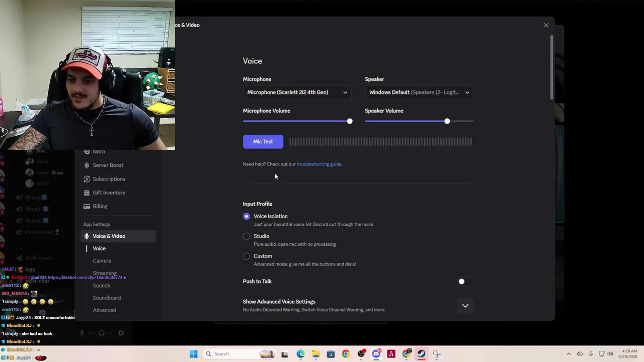
Task: Click the Gift Inventory gift icon
Action: pyautogui.click(x=87, y=193)
